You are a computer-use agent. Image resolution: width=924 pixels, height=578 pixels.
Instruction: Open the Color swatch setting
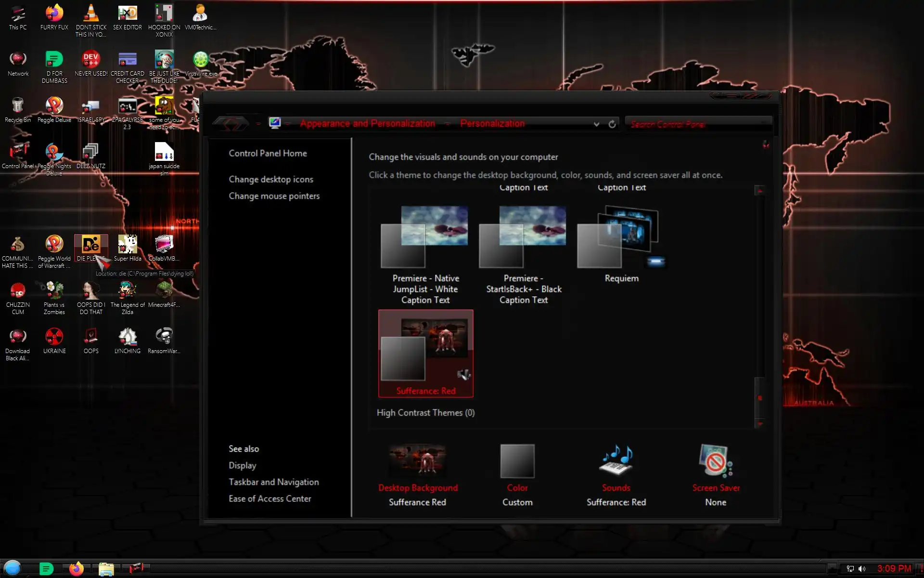click(x=517, y=461)
